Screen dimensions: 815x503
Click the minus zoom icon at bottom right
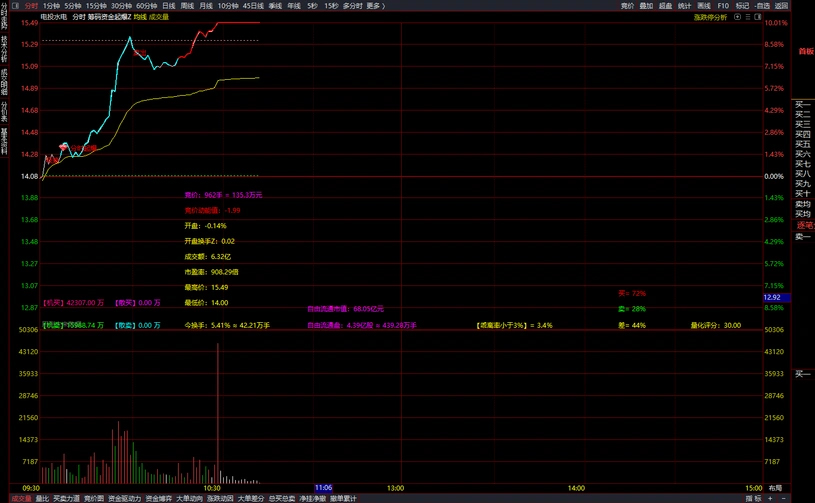[783, 498]
